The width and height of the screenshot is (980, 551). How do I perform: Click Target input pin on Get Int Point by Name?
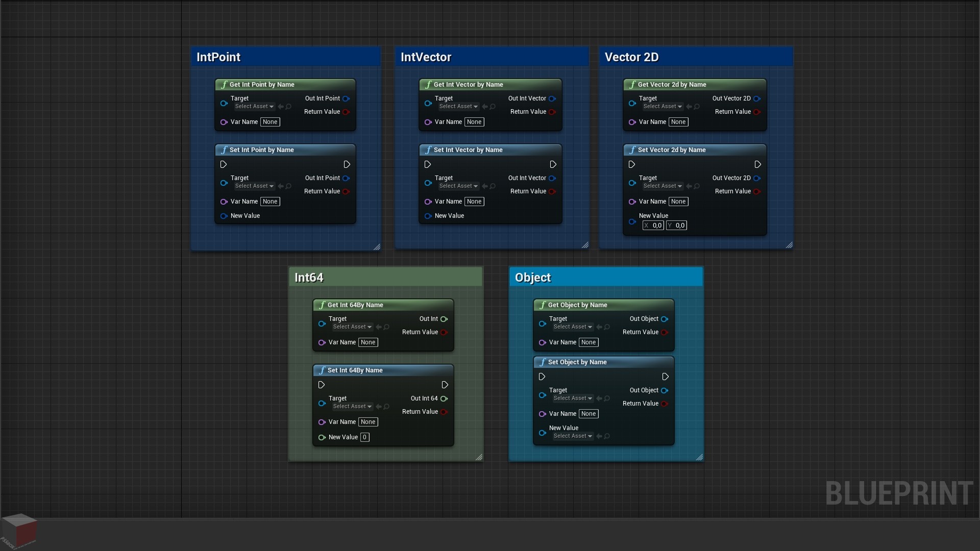pos(224,103)
